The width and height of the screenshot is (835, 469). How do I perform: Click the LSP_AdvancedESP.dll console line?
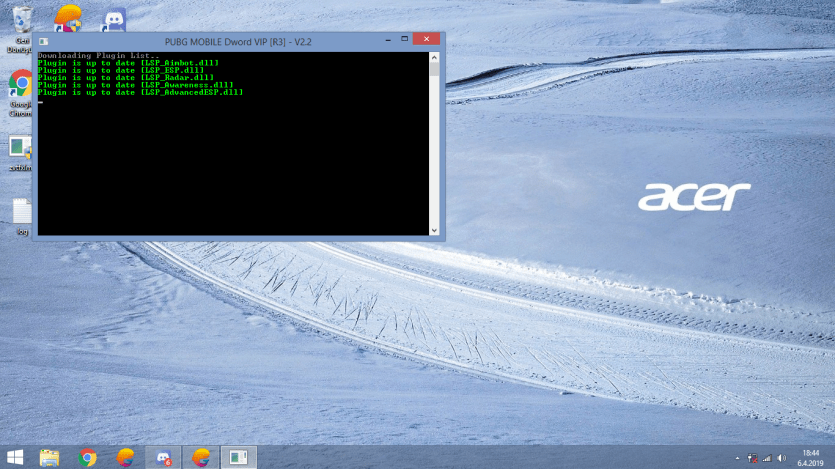[x=141, y=93]
